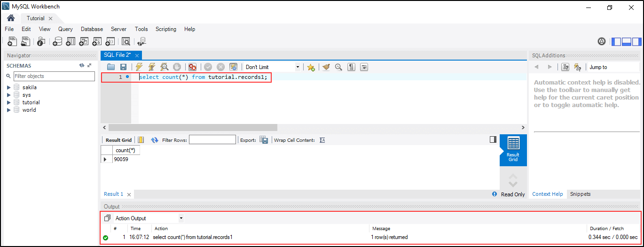The image size is (644, 247).
Task: Open find panel magnifier icon
Action: click(x=338, y=67)
